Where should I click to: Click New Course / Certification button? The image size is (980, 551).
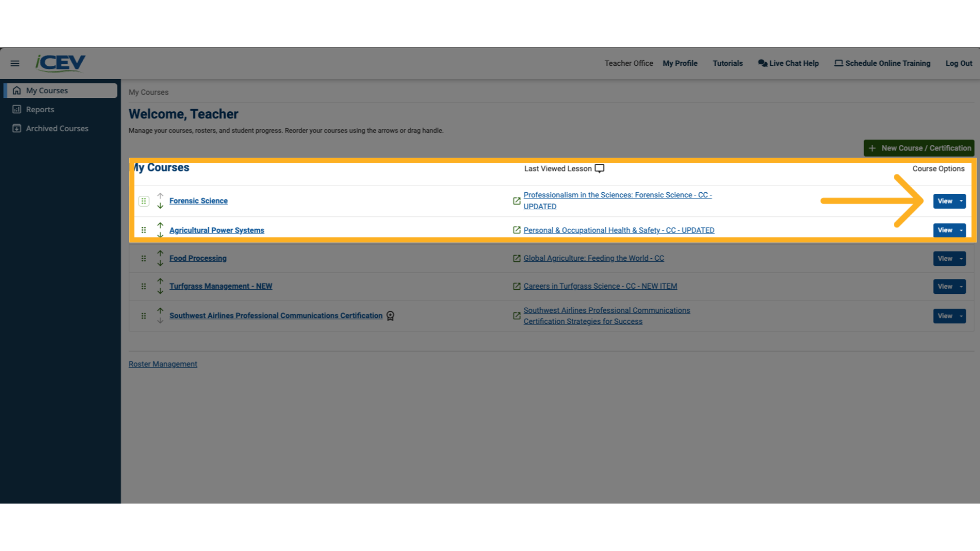pos(919,148)
